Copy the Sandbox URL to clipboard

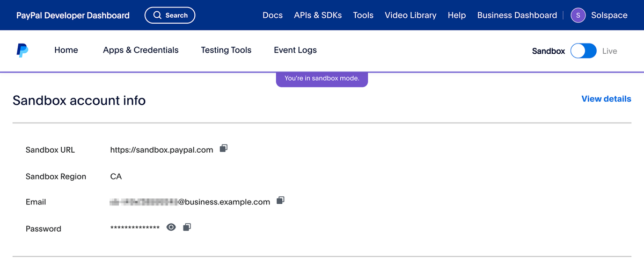tap(224, 148)
